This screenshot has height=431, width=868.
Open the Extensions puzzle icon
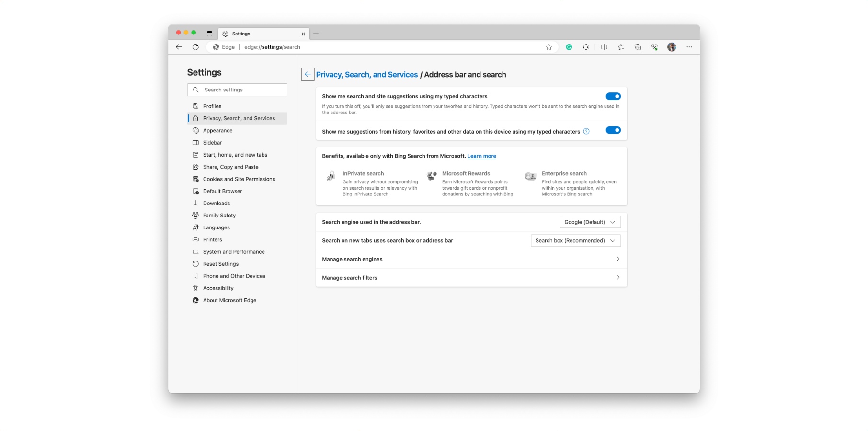[x=586, y=47]
